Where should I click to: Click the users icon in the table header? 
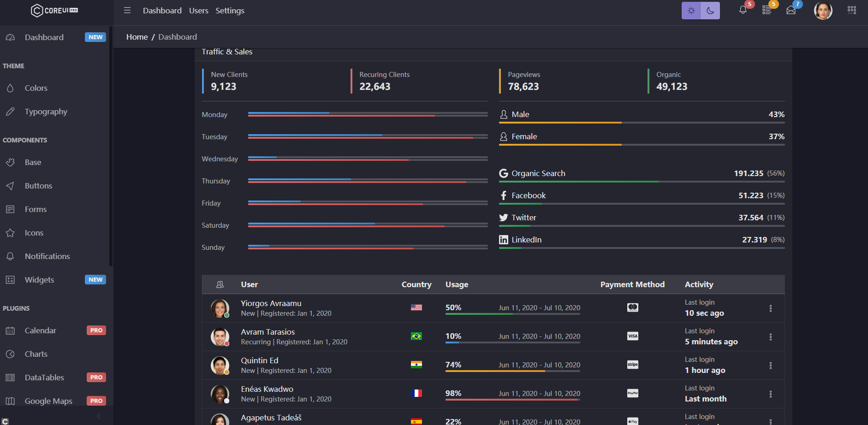[x=220, y=284]
